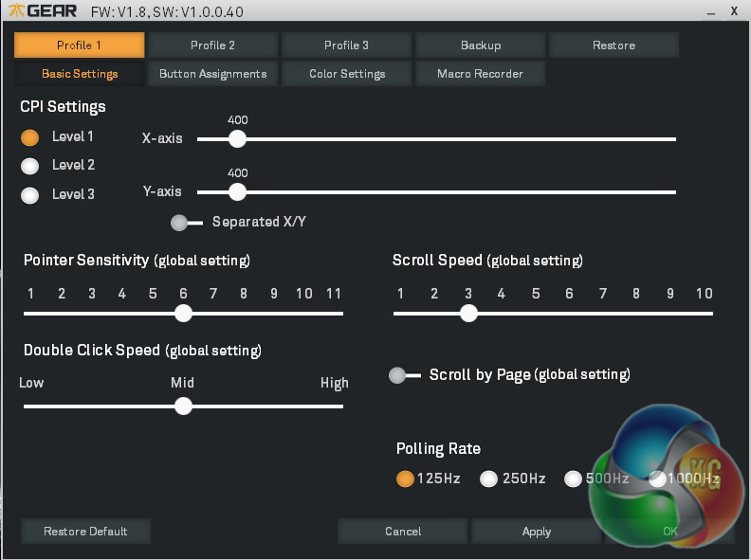
Task: Click the OK button
Action: pyautogui.click(x=670, y=532)
